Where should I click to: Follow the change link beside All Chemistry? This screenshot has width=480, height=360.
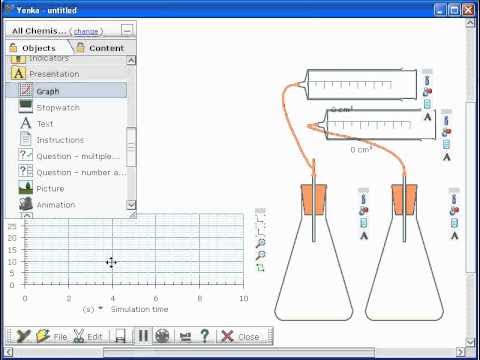[x=86, y=31]
